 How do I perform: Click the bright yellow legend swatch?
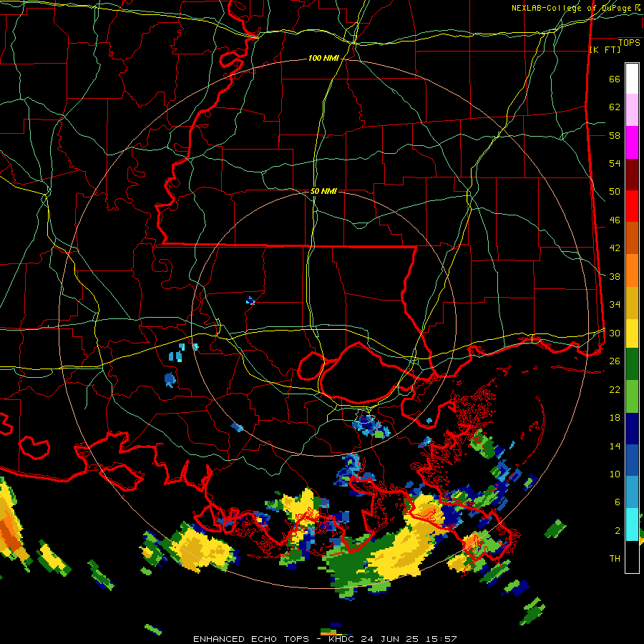pos(632,333)
